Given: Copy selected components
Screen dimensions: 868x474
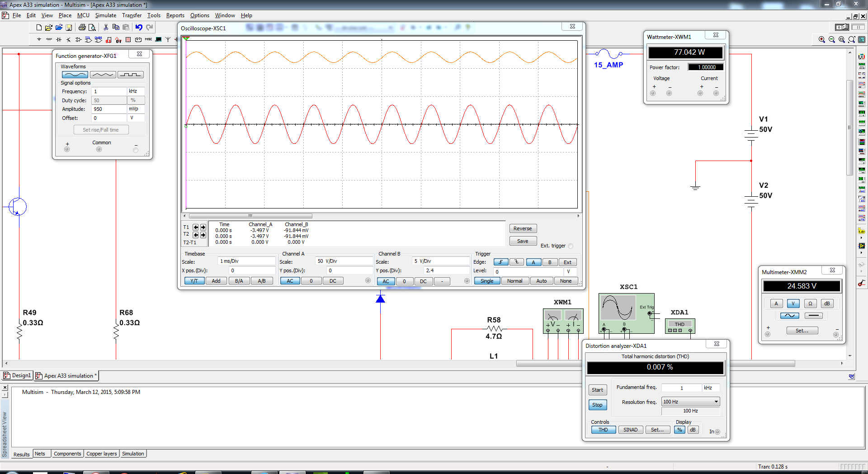Looking at the screenshot, I should click(116, 27).
